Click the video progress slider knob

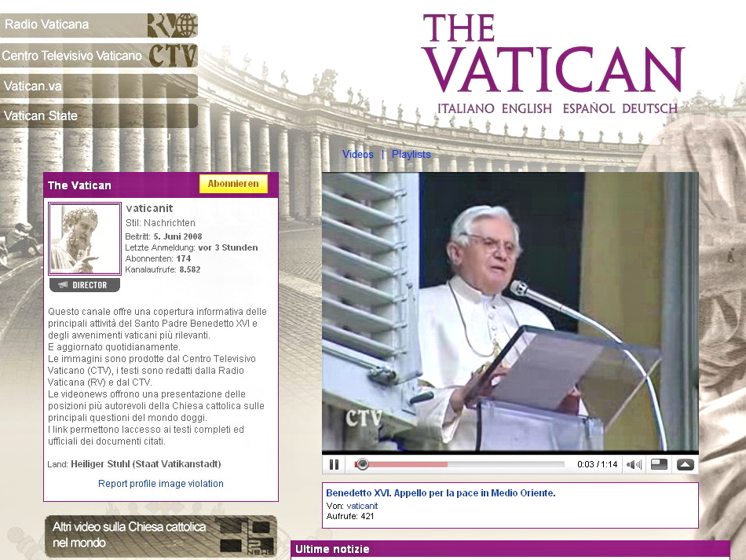pyautogui.click(x=363, y=464)
